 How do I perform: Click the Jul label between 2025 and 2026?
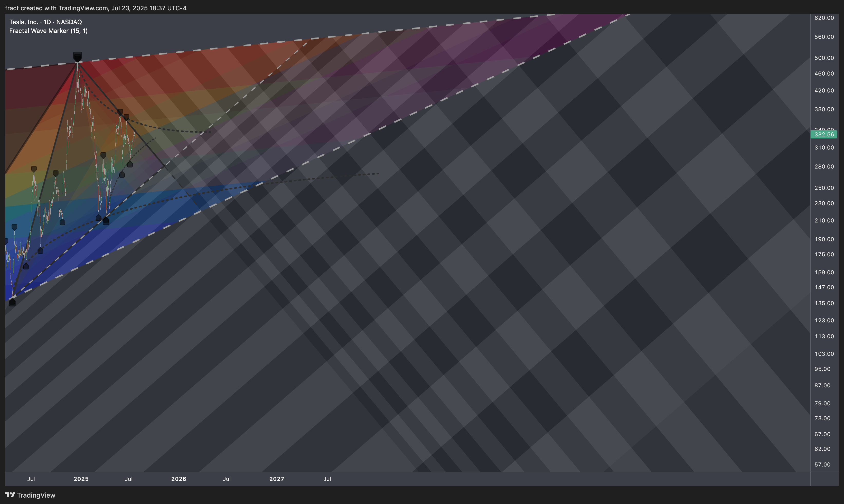point(129,479)
